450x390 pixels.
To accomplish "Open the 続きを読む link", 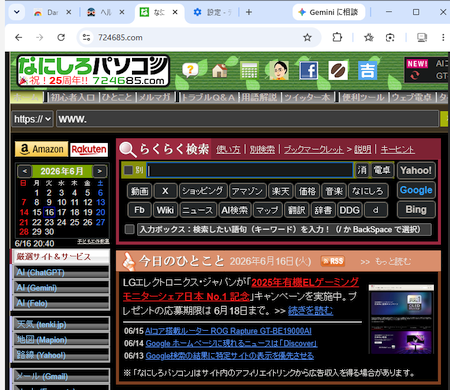I will [x=310, y=311].
